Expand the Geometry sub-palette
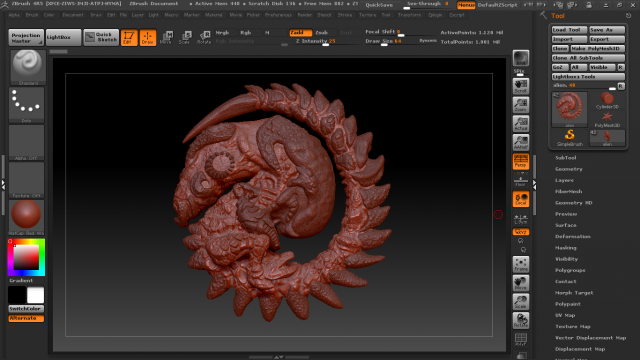This screenshot has height=360, width=640. click(569, 169)
